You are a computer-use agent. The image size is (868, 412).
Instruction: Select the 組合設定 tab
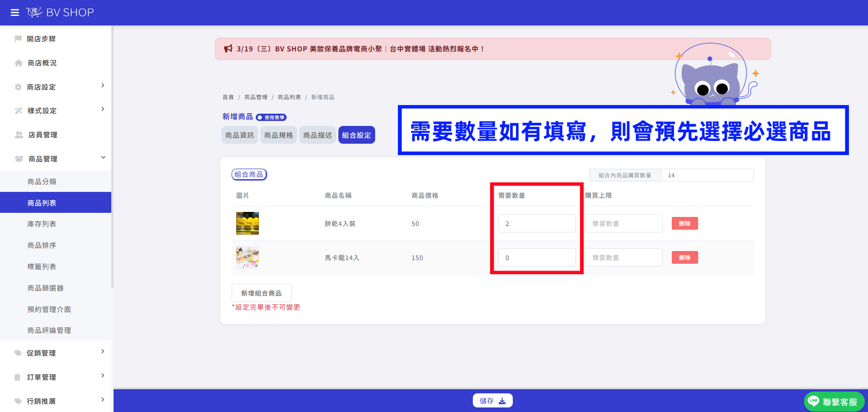coord(357,135)
